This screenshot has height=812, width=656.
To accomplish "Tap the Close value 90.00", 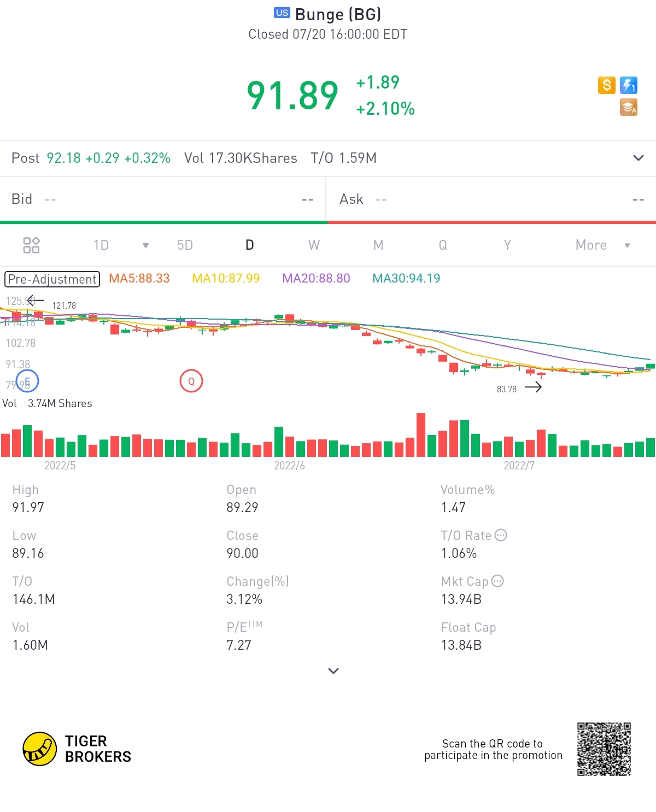I will (x=242, y=553).
